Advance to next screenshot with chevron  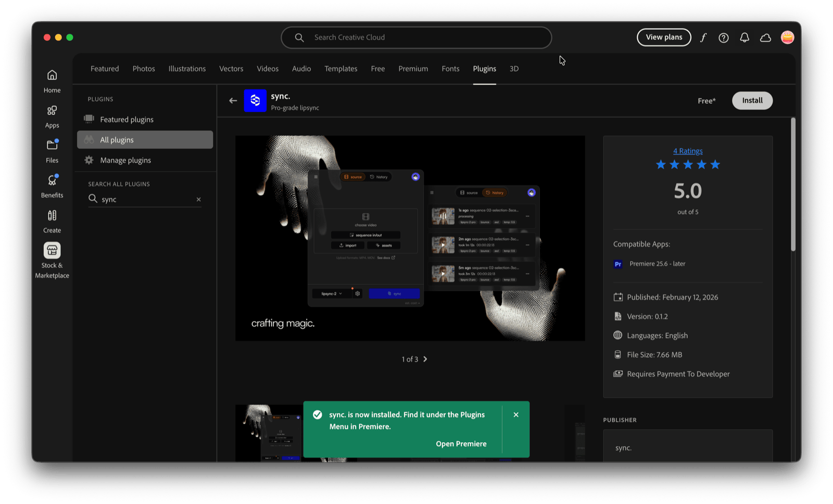425,359
